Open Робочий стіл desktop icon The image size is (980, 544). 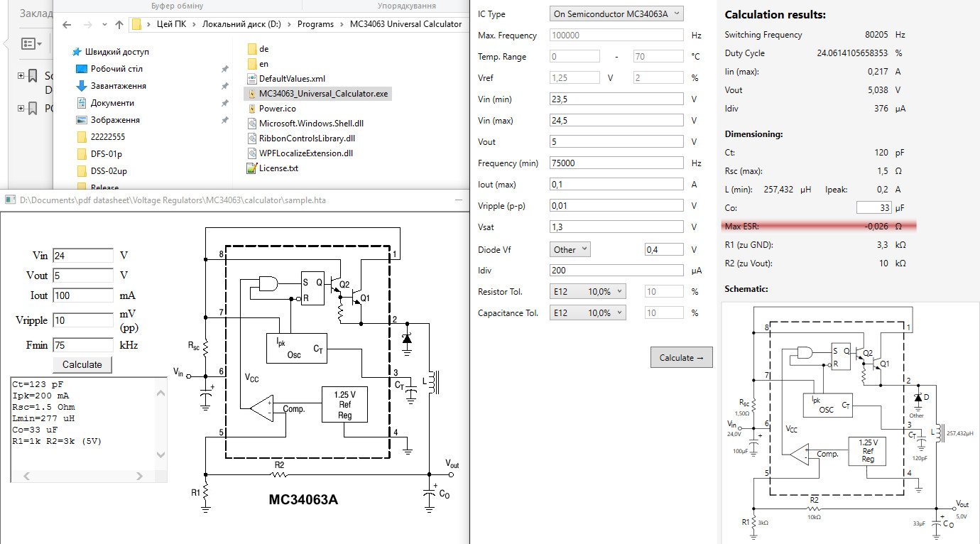[82, 69]
